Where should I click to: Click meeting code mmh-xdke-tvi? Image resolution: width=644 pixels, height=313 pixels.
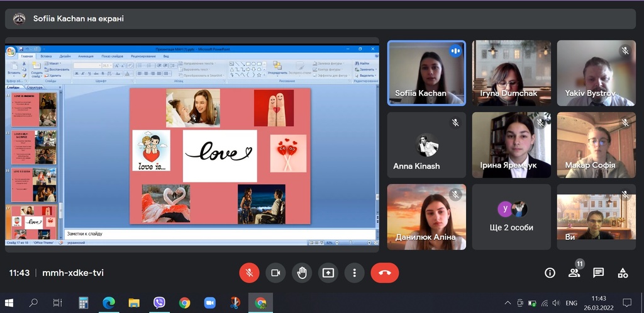pyautogui.click(x=73, y=273)
